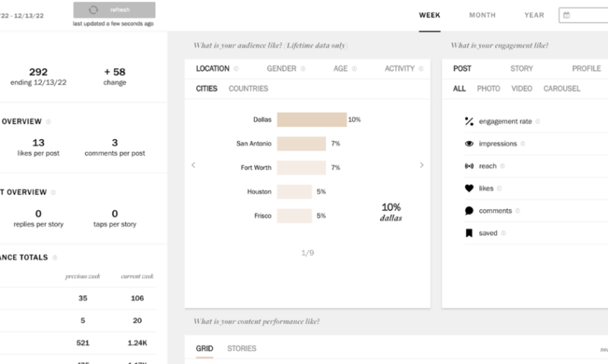
Task: Select the Story engagement tab
Action: [521, 68]
